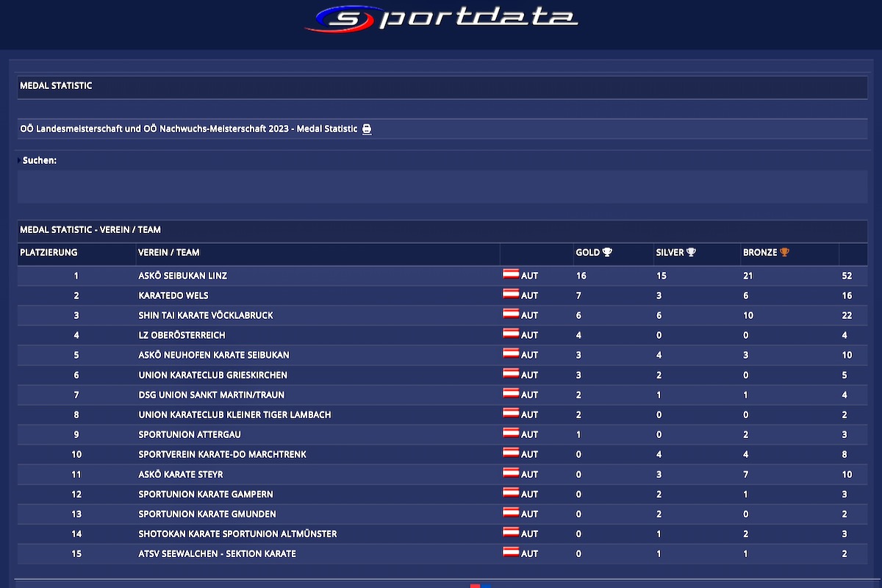Click the MEDAL STATISTIC page heading
The image size is (882, 588).
click(x=56, y=86)
